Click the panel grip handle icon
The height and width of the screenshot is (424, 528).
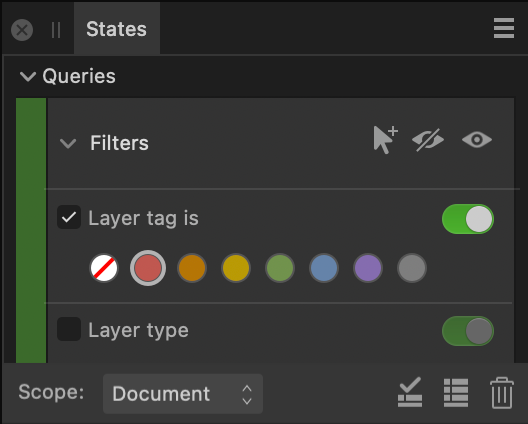(x=56, y=30)
